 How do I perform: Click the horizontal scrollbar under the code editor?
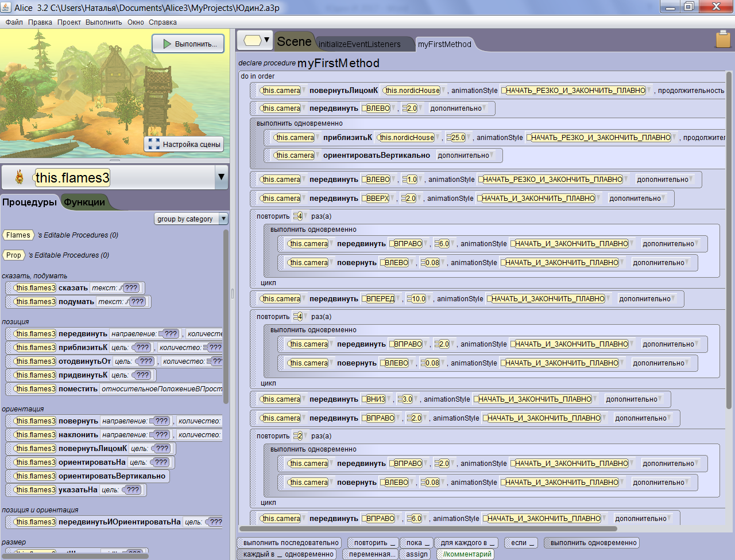click(428, 528)
